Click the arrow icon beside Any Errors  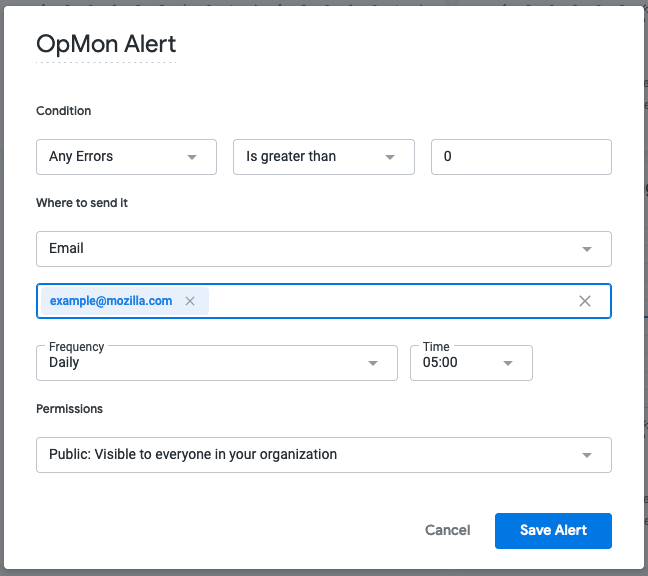tap(191, 157)
